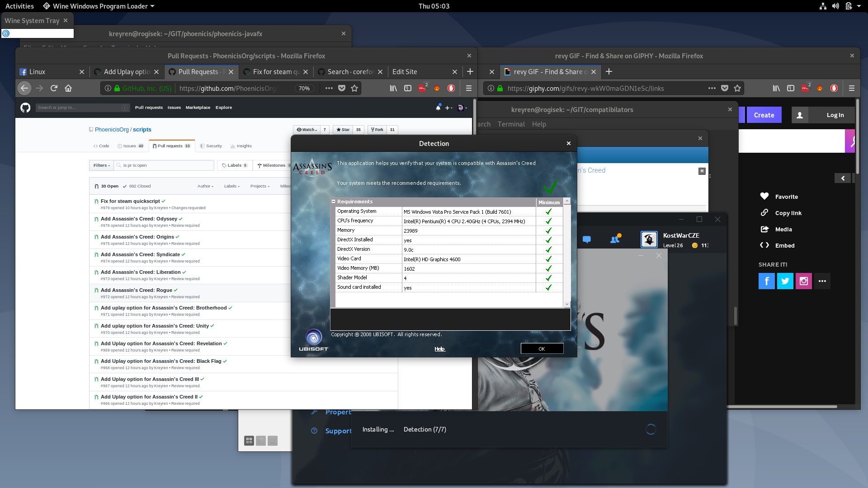Image resolution: width=868 pixels, height=488 pixels.
Task: Bookmark GIPHY page with star
Action: point(737,88)
